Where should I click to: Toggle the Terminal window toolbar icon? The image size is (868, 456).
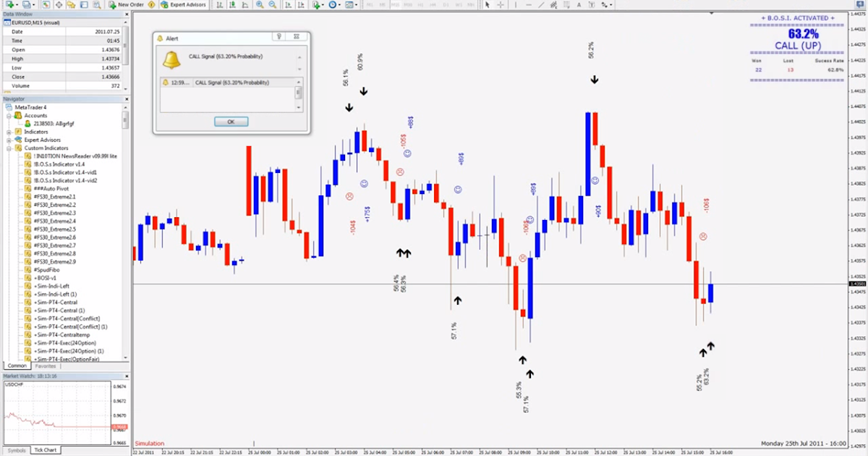(x=84, y=4)
